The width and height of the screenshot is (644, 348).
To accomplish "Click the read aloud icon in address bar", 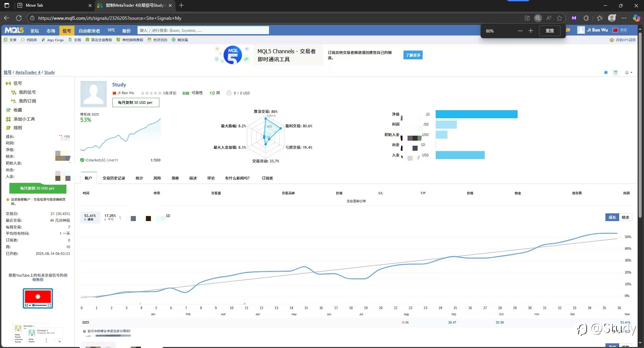I will [549, 18].
